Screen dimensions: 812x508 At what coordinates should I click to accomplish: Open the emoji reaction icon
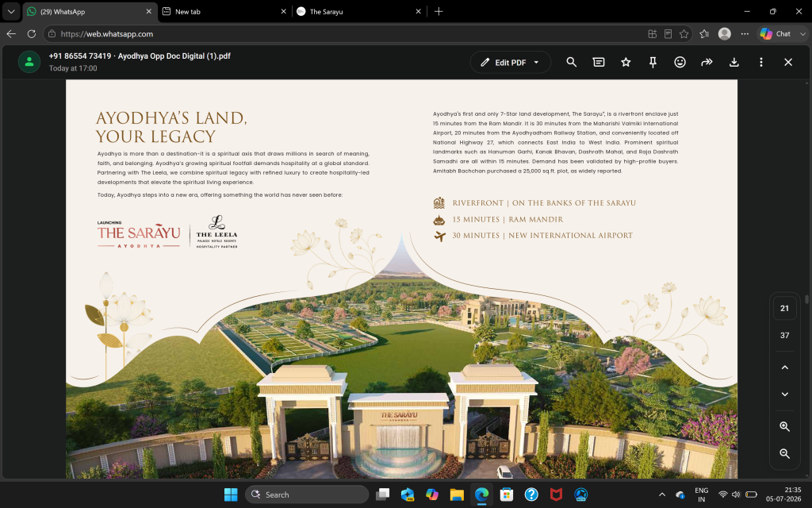680,62
